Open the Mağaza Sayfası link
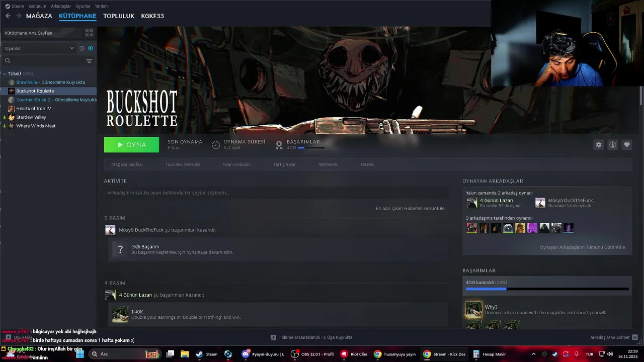Viewport: 644px width, 362px height. [x=127, y=164]
